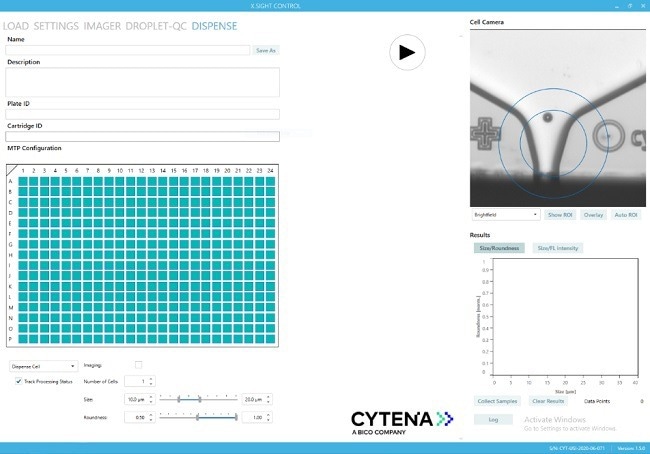The height and width of the screenshot is (454, 650).
Task: Click the Auto ROI button
Action: [626, 215]
